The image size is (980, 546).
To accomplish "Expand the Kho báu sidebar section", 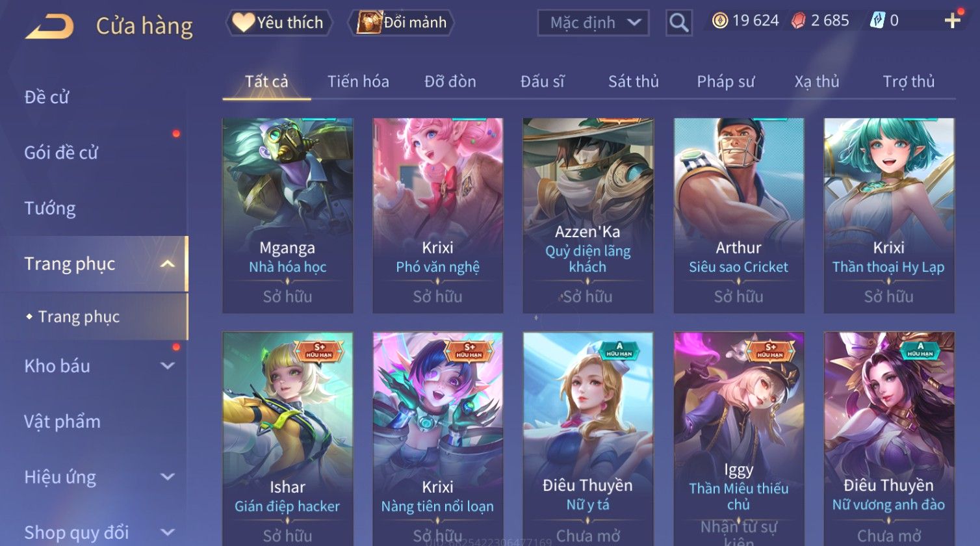I will 167,366.
